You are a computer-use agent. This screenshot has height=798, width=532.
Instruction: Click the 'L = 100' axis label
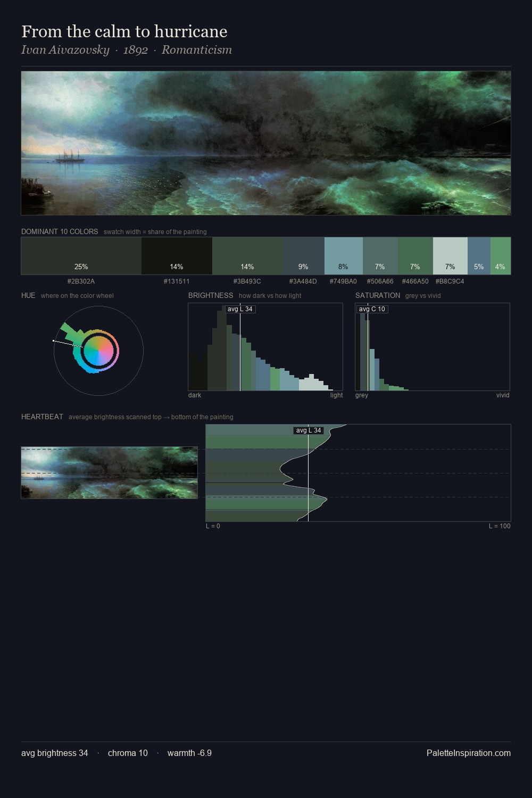click(x=500, y=526)
